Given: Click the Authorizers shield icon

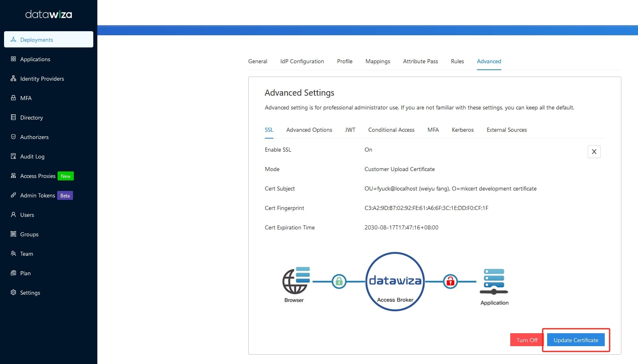Looking at the screenshot, I should coord(13,137).
